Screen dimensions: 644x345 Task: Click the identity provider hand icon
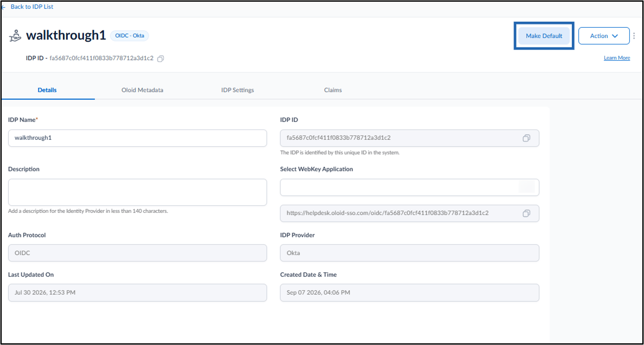(15, 36)
